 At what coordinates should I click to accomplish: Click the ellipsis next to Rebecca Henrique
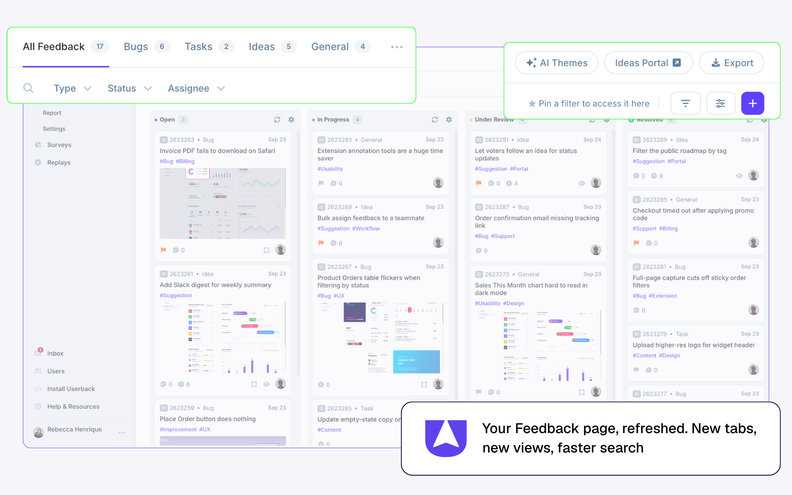click(x=122, y=432)
